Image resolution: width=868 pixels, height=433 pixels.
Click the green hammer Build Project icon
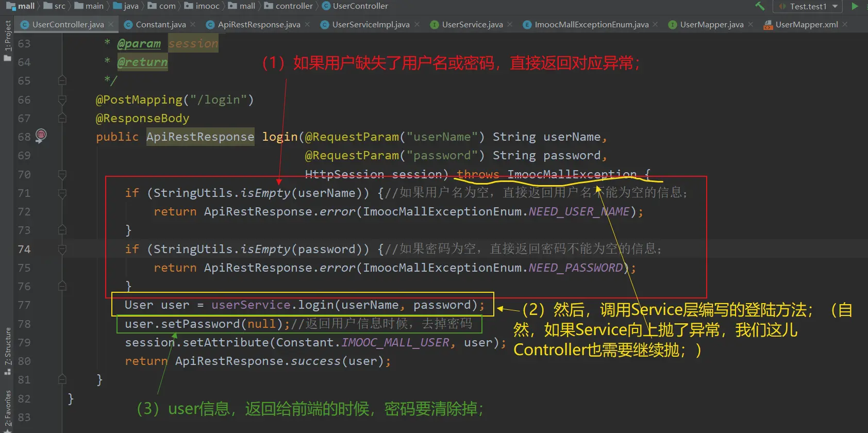click(760, 6)
